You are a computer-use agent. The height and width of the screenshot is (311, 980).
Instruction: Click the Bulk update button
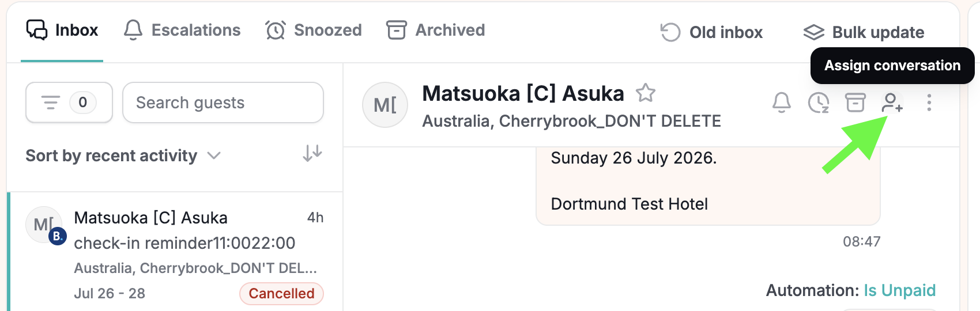[864, 32]
